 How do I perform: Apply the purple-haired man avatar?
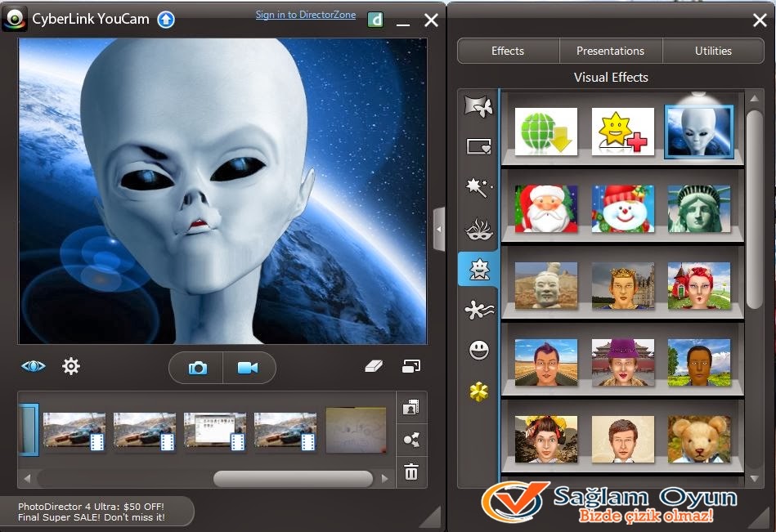tap(546, 362)
